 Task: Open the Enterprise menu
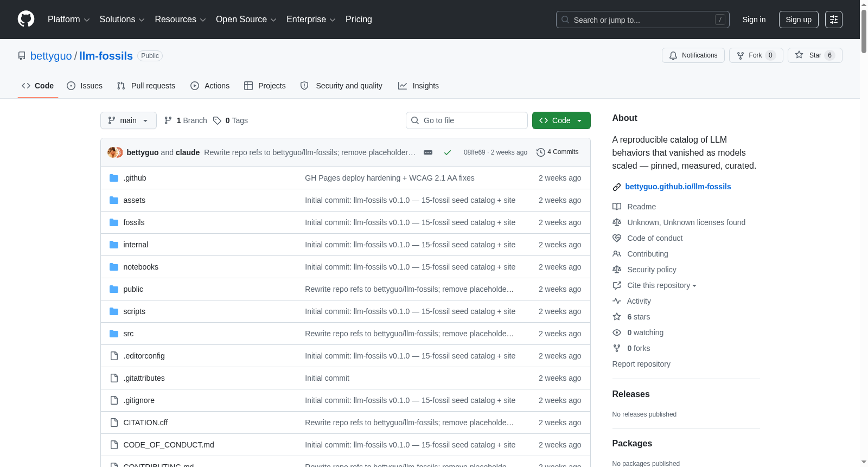tap(311, 20)
